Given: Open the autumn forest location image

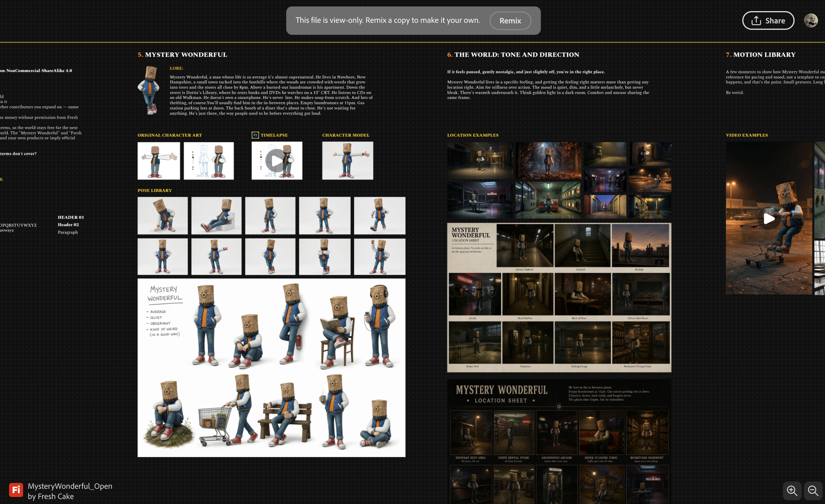Looking at the screenshot, I should click(x=548, y=160).
